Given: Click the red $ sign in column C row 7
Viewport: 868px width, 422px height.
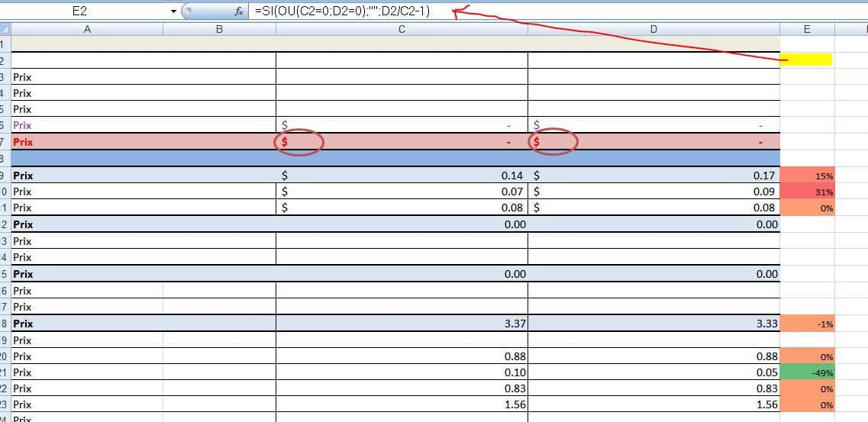Looking at the screenshot, I should (285, 142).
